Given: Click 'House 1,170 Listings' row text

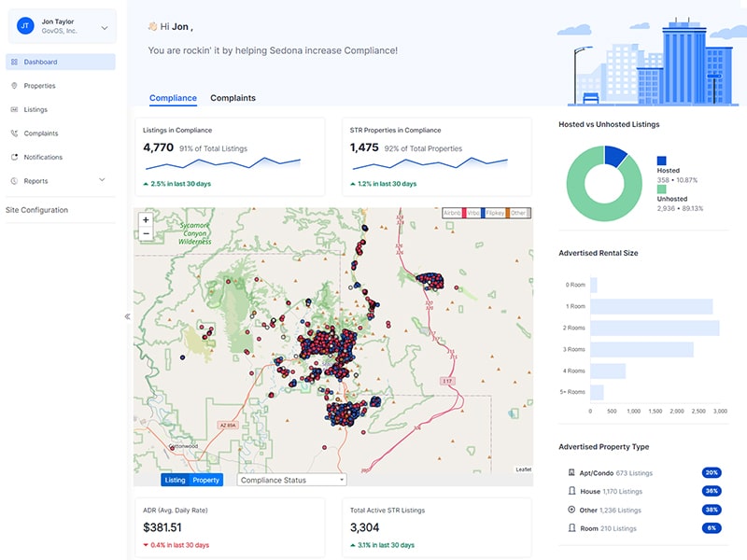Looking at the screenshot, I should (x=612, y=492).
